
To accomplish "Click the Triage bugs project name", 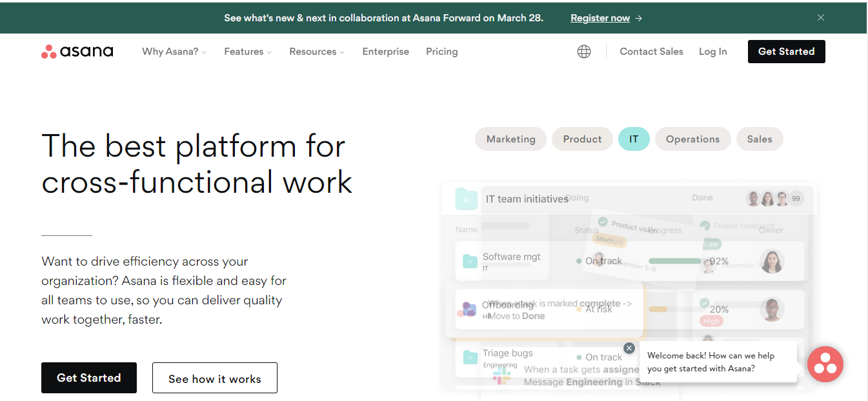I will tap(508, 353).
